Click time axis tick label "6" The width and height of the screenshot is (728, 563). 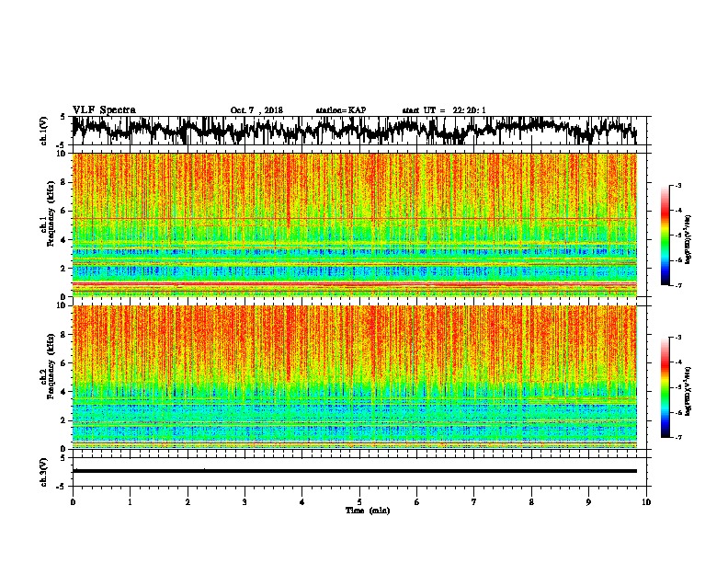click(x=417, y=502)
